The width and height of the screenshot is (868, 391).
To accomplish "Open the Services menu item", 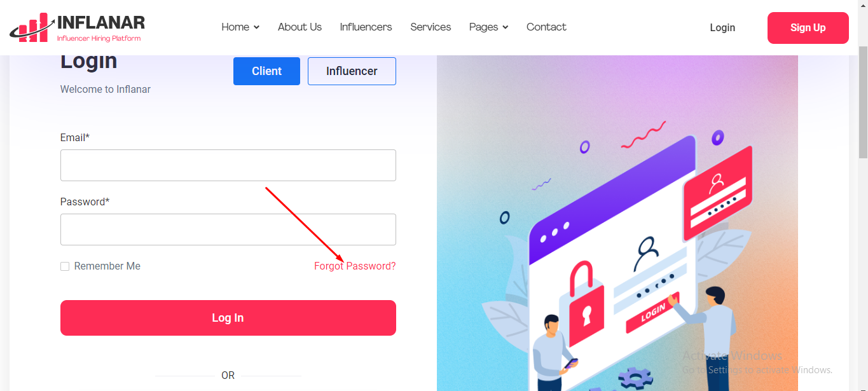I will (431, 27).
